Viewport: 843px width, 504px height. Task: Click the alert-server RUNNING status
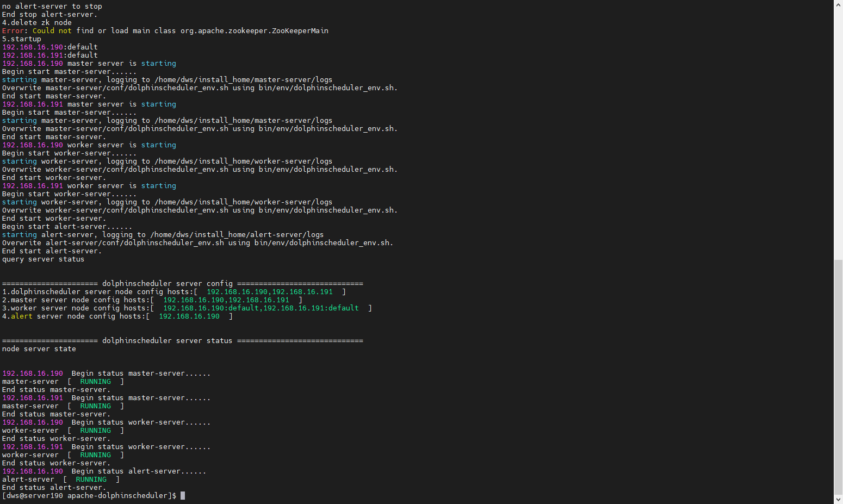pos(91,480)
